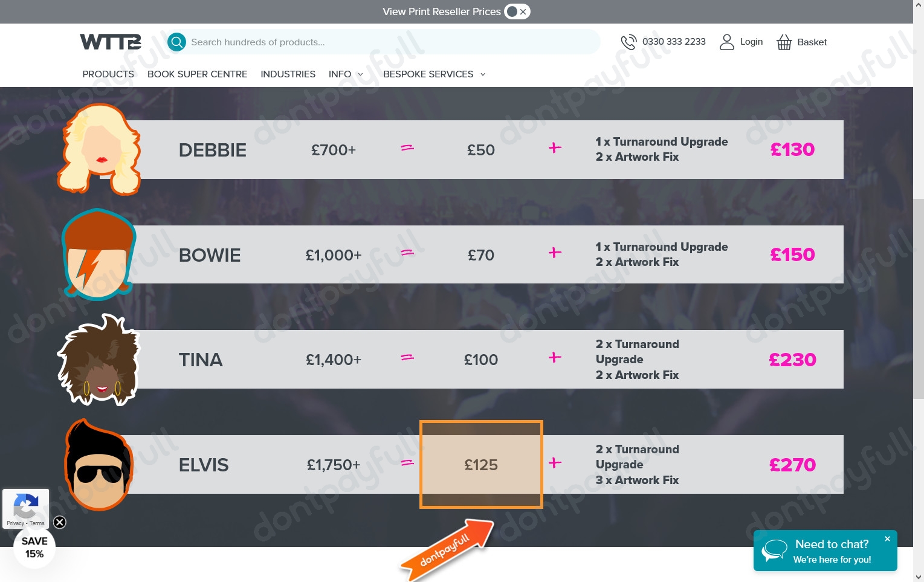
Task: Click the page vertical scrollbar thumb
Action: [x=919, y=299]
